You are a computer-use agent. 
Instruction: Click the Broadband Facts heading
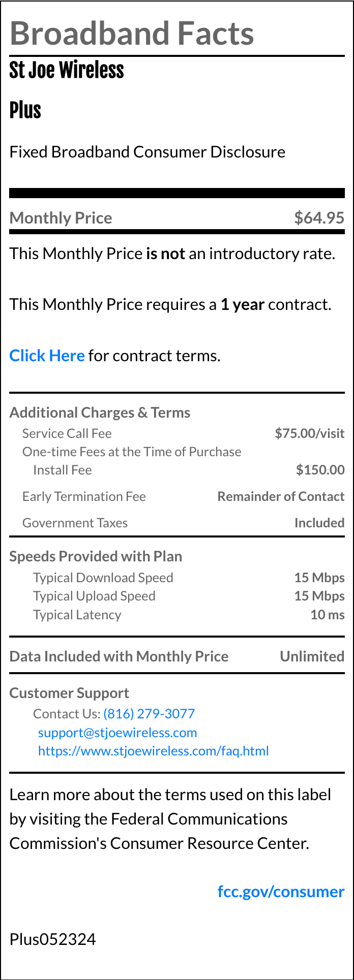132,34
